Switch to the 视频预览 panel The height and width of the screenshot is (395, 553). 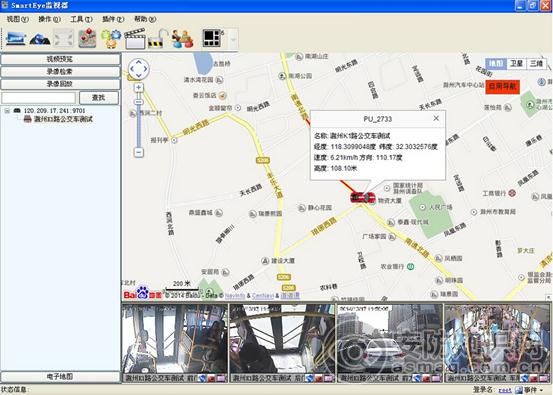coord(60,59)
